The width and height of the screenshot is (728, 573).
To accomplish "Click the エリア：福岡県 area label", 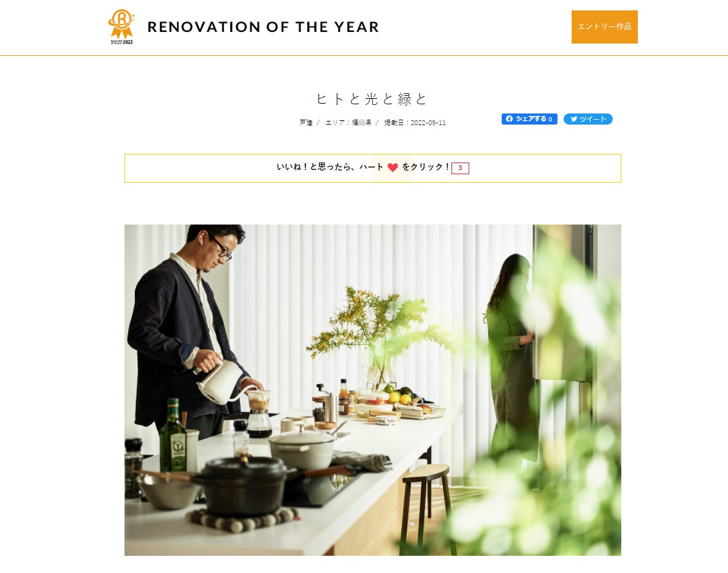I will (x=348, y=123).
